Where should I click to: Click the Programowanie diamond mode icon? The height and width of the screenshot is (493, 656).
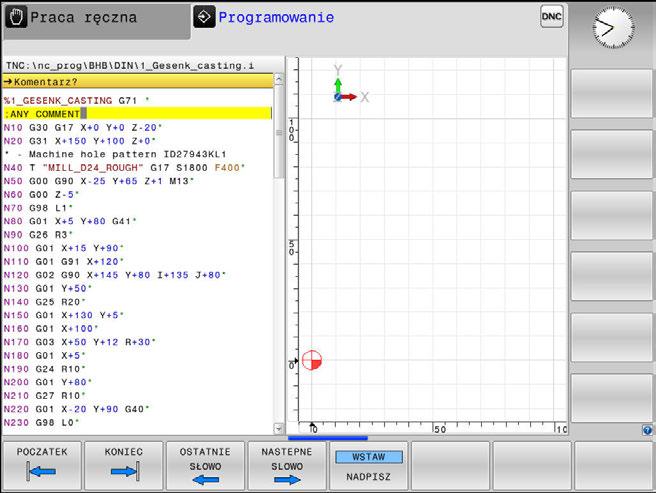(x=205, y=17)
